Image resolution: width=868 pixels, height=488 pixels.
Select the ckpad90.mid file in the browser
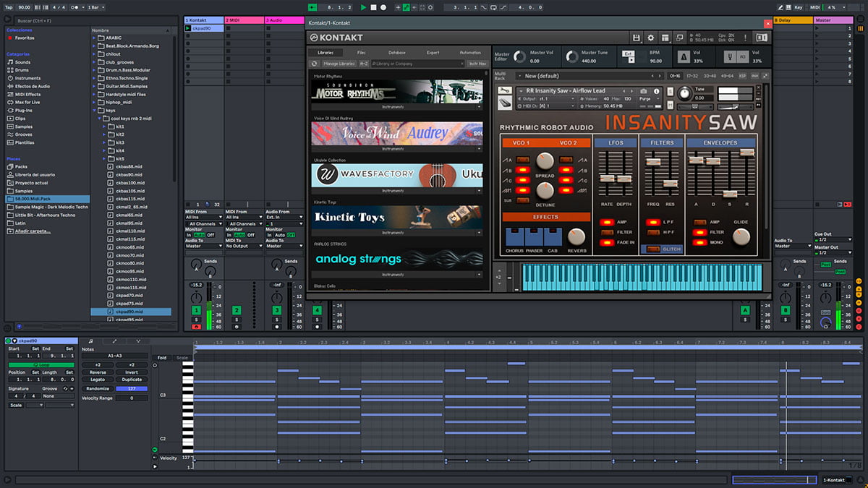[x=130, y=312]
